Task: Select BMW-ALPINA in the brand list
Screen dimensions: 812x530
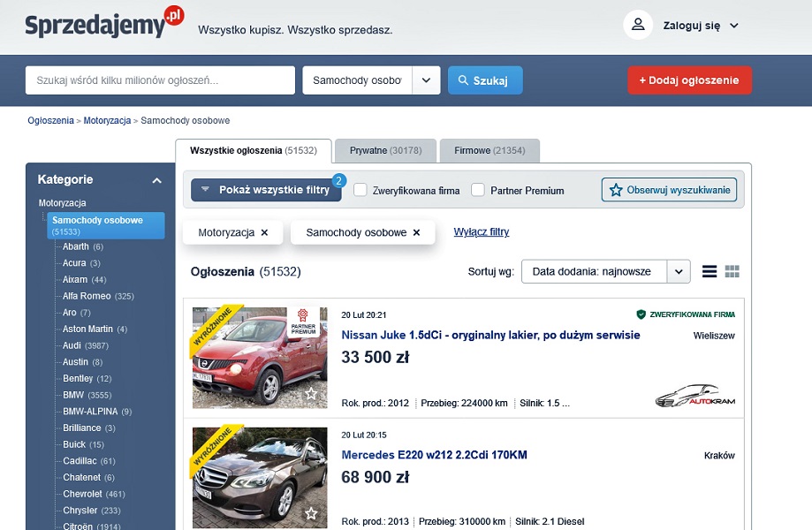Action: tap(97, 412)
